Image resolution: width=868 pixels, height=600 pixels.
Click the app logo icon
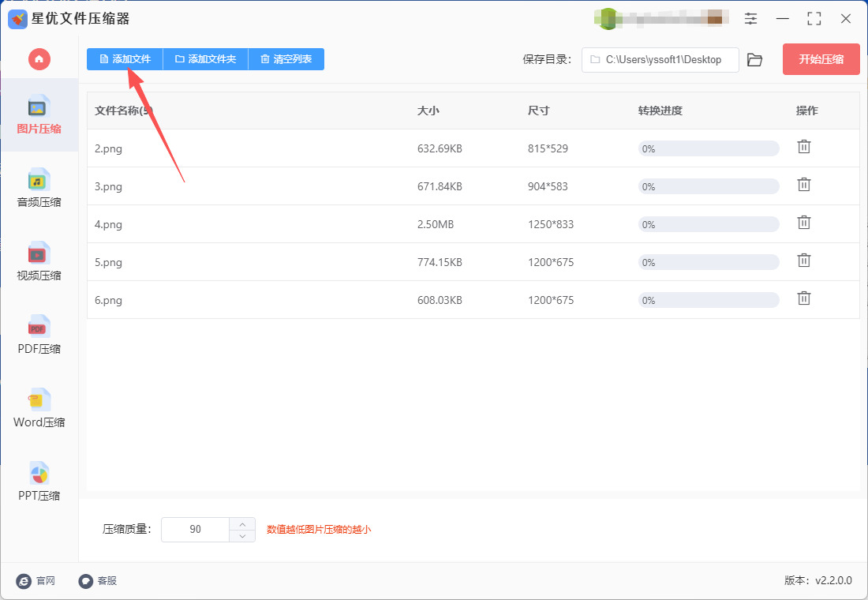tap(17, 20)
